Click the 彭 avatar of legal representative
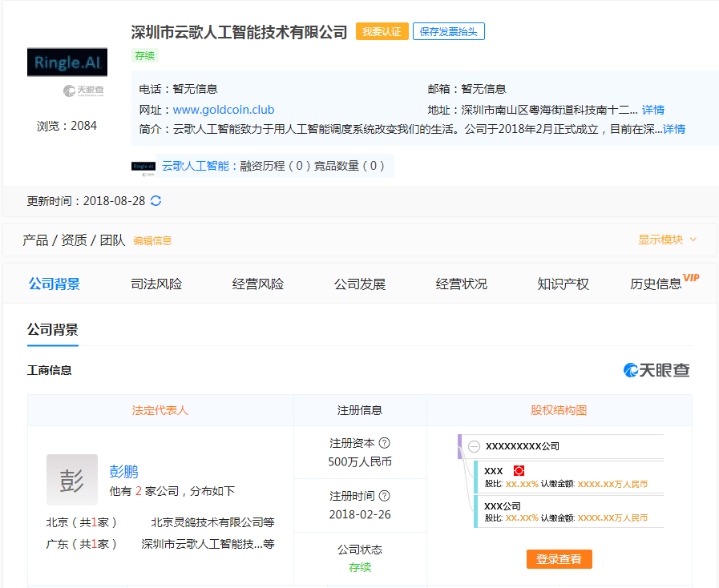The height and width of the screenshot is (588, 719). click(x=72, y=480)
